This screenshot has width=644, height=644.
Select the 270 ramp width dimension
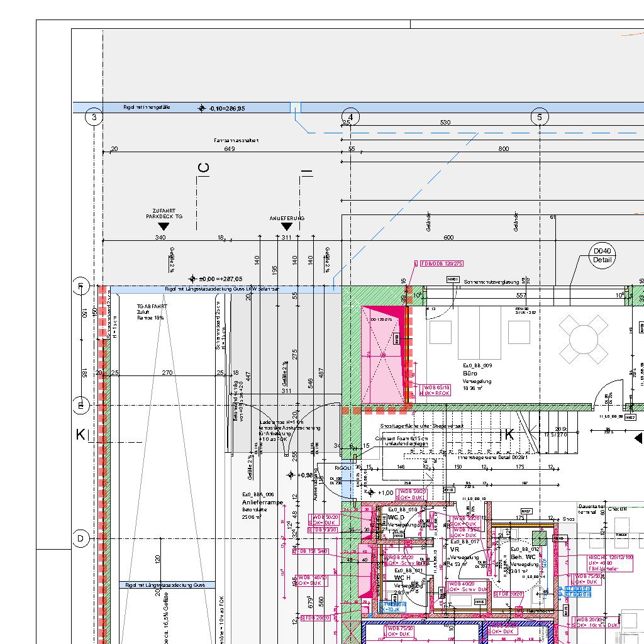167,372
